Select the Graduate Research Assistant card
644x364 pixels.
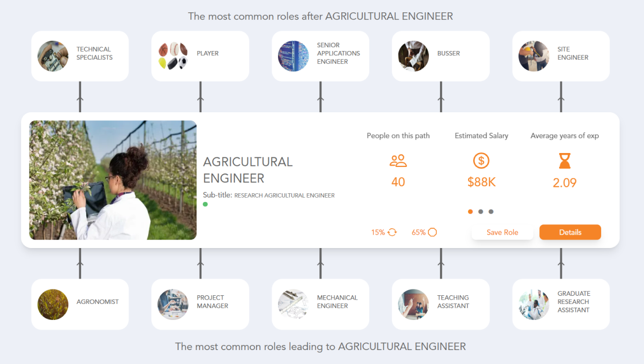click(560, 304)
